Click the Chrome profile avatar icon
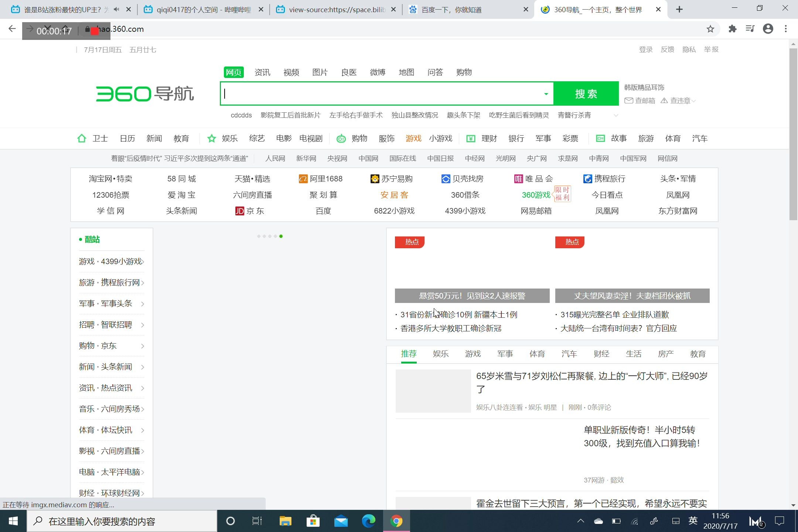The image size is (798, 532). (768, 29)
